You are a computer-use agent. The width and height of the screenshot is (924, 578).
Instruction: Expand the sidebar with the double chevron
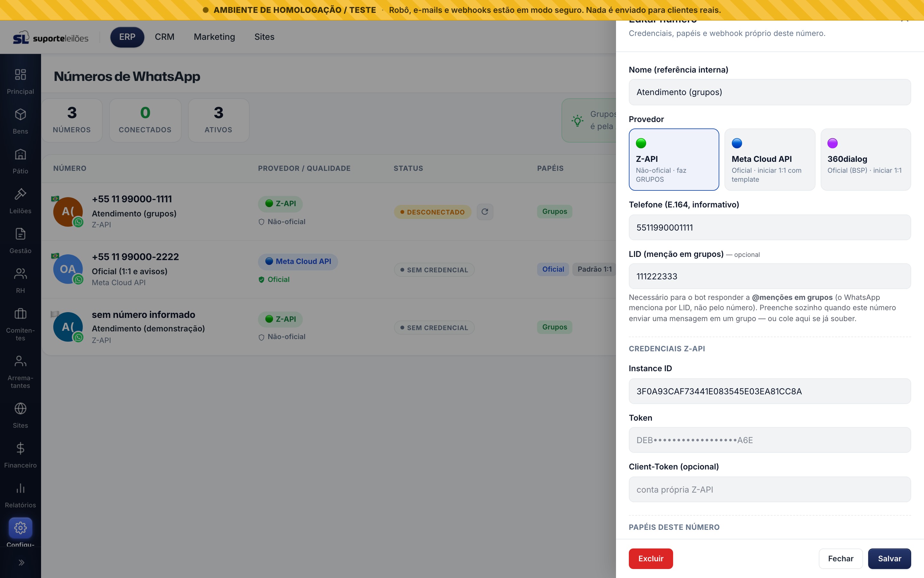coord(21,562)
